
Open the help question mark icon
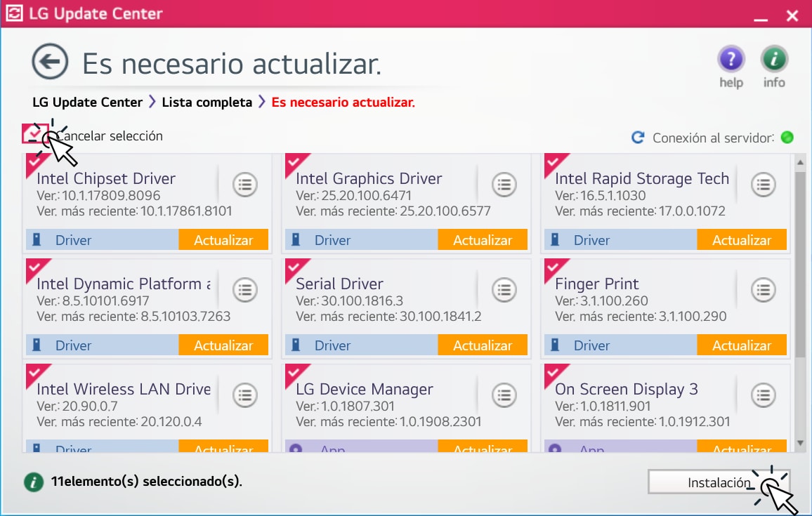coord(731,58)
